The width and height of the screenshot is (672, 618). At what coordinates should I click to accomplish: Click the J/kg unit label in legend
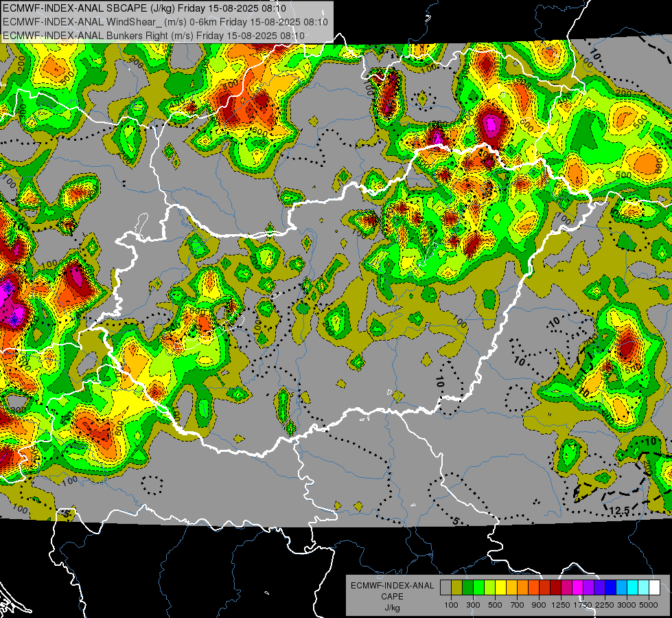pos(392,608)
